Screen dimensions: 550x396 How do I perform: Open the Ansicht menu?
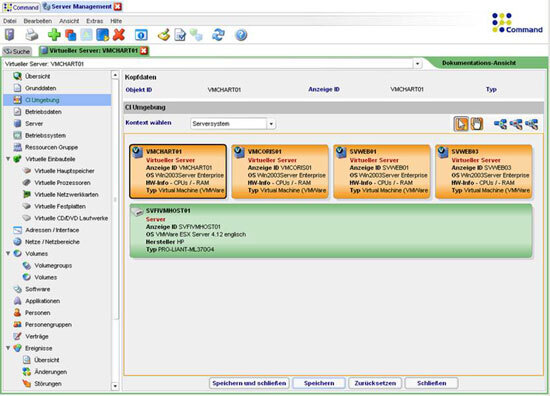pyautogui.click(x=69, y=21)
